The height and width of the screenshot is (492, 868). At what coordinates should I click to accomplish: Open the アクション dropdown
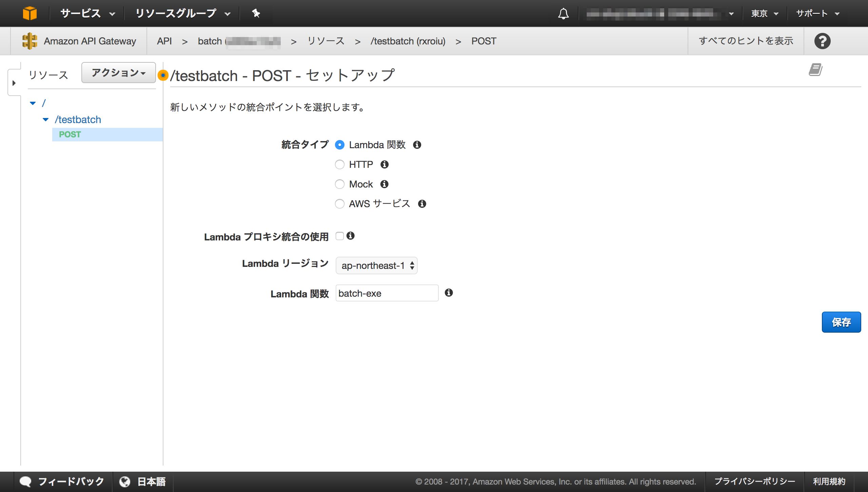click(118, 72)
